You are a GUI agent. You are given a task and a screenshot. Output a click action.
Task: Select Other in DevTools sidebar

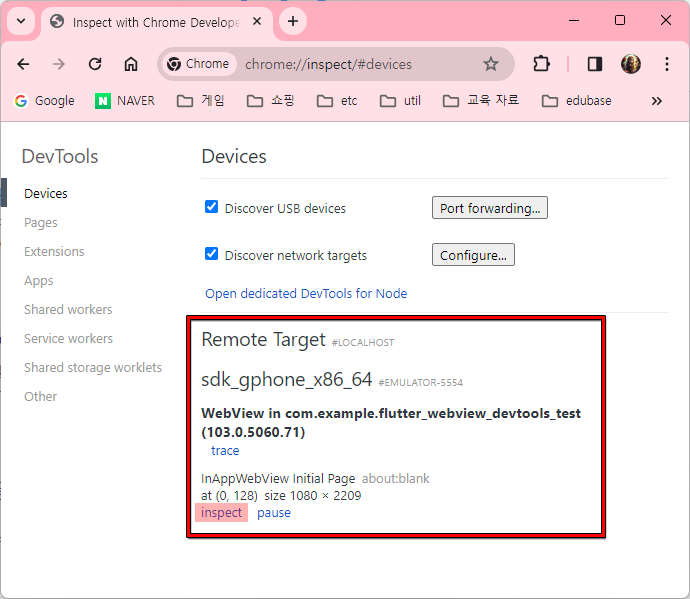click(40, 397)
